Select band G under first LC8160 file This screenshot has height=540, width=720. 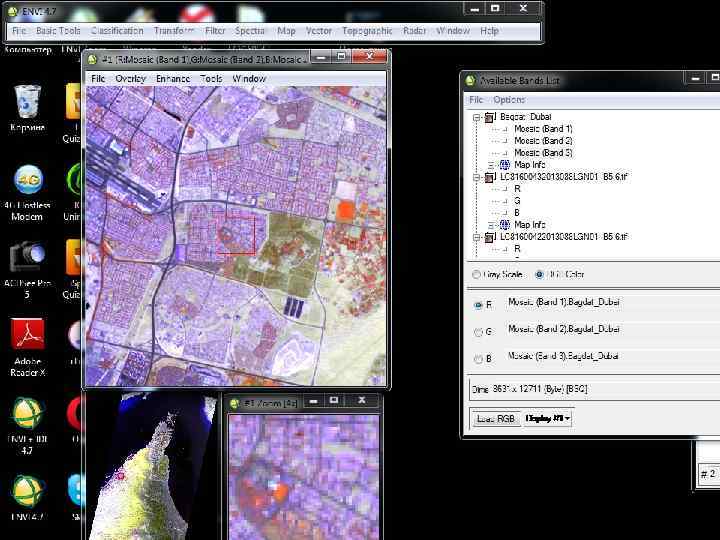coord(518,201)
